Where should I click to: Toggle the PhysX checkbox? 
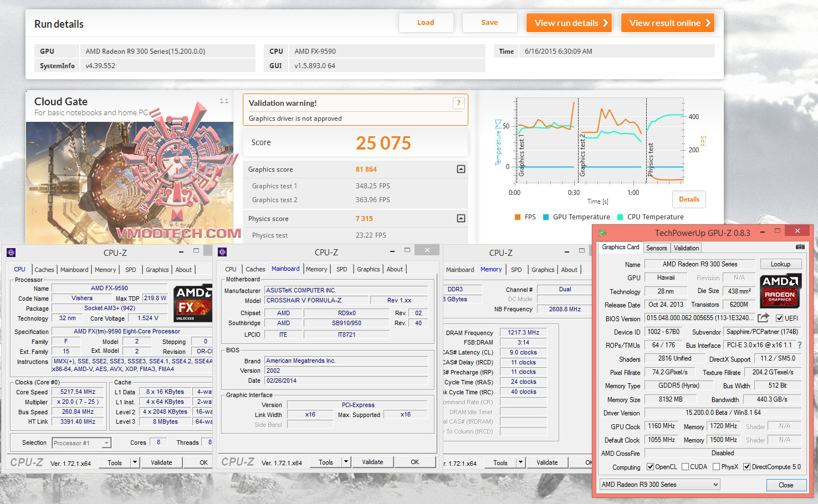click(716, 467)
